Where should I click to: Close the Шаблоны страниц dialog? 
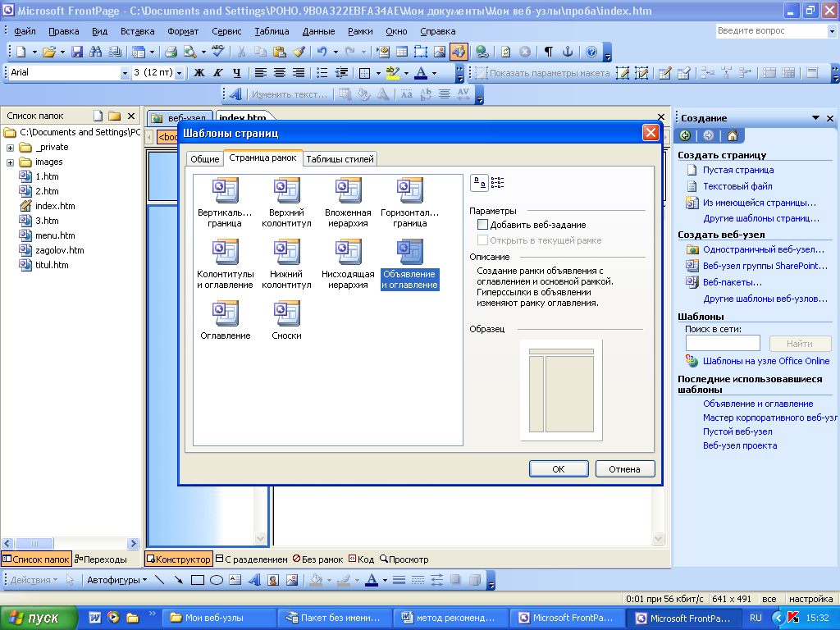click(x=651, y=133)
